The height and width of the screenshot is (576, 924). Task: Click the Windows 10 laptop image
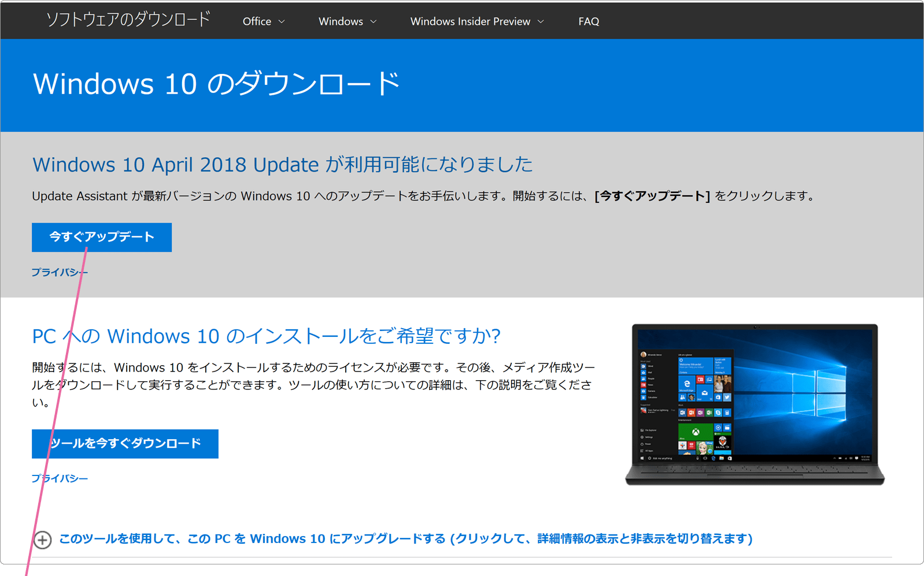[755, 404]
